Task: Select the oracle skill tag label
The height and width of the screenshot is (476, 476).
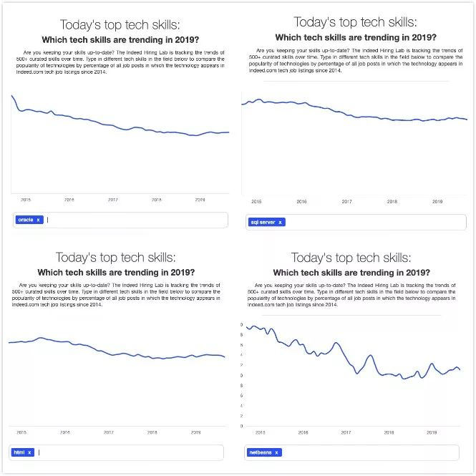Action: click(x=25, y=220)
